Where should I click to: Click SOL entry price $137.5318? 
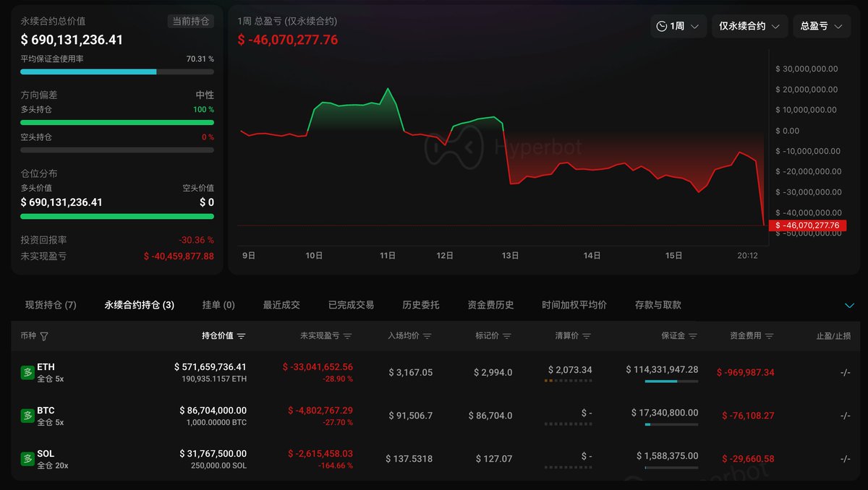(x=409, y=459)
